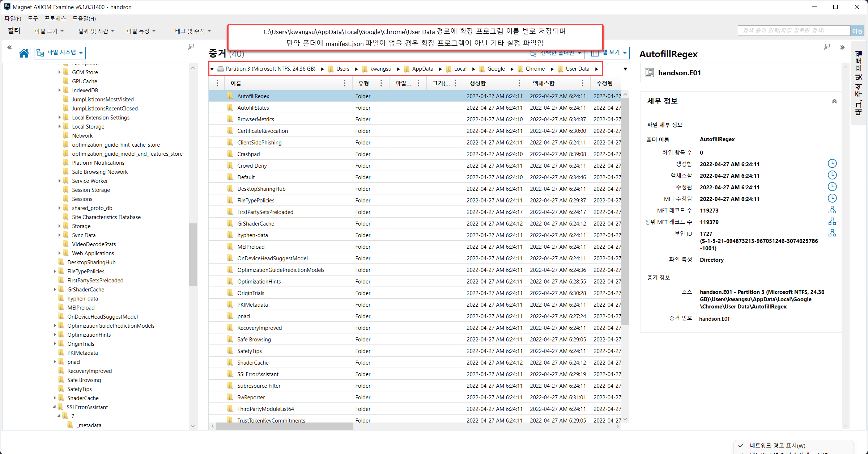Select the GrShaderCache folder row in table
This screenshot has width=868, height=454.
pyautogui.click(x=415, y=224)
